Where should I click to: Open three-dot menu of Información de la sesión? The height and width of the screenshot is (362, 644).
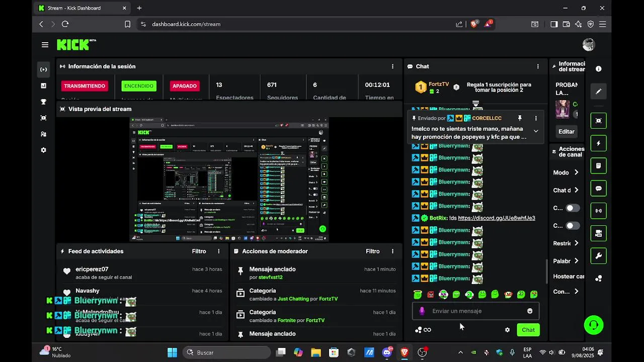[x=392, y=66]
